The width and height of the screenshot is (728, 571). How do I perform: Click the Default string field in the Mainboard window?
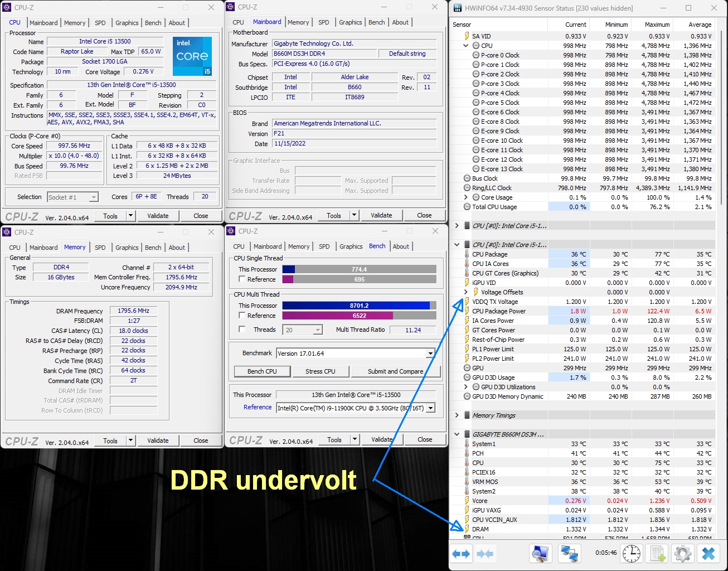click(x=407, y=54)
